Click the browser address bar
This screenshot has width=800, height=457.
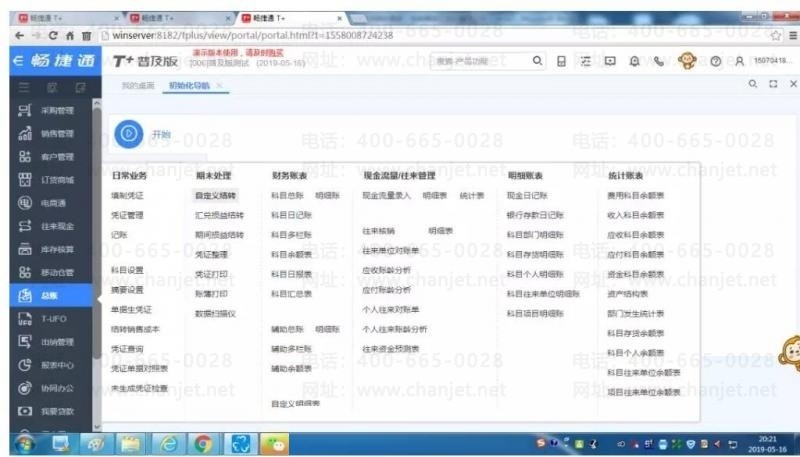(434, 35)
